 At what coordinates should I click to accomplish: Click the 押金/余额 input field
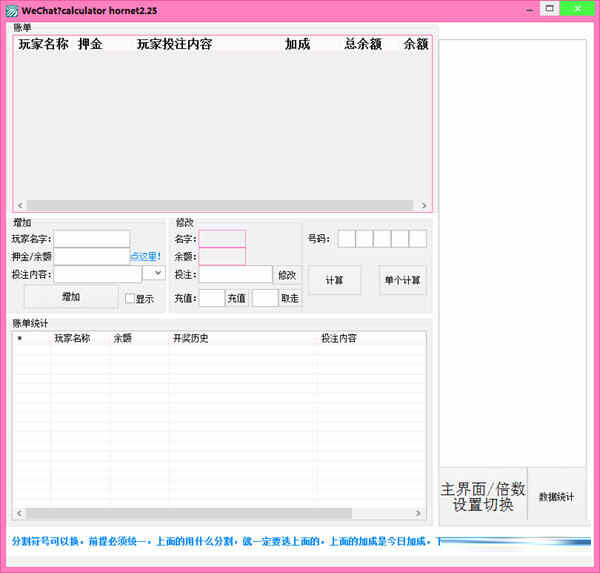coord(91,256)
